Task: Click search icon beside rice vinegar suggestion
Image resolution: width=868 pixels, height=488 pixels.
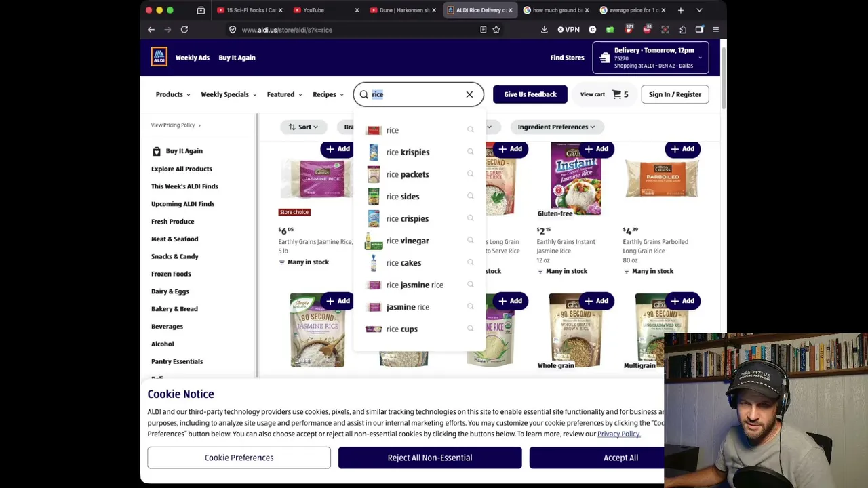Action: point(470,240)
